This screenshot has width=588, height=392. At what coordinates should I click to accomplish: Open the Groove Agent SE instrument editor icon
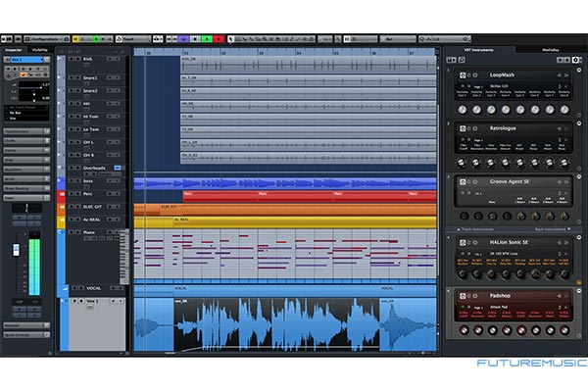(463, 182)
